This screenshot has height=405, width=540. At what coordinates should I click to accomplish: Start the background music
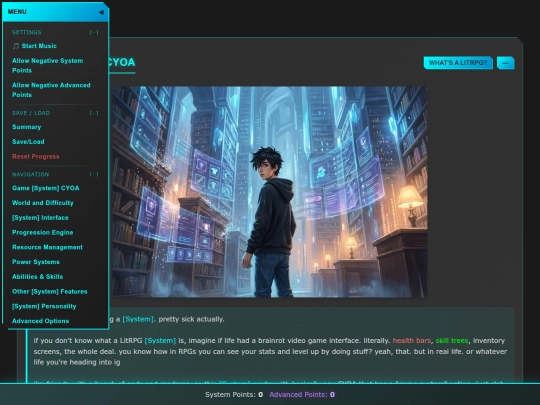[34, 46]
